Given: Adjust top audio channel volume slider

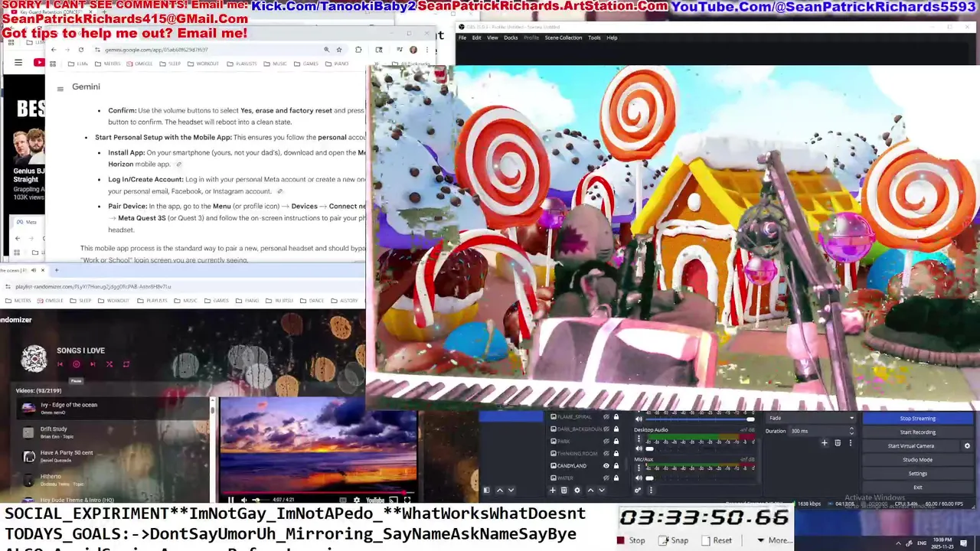Looking at the screenshot, I should (x=700, y=419).
